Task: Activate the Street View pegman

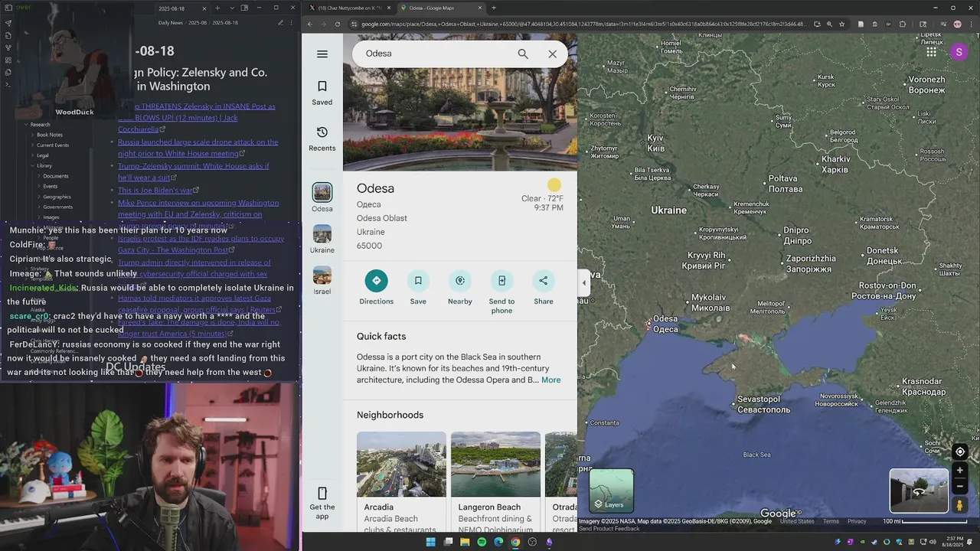Action: pyautogui.click(x=960, y=505)
